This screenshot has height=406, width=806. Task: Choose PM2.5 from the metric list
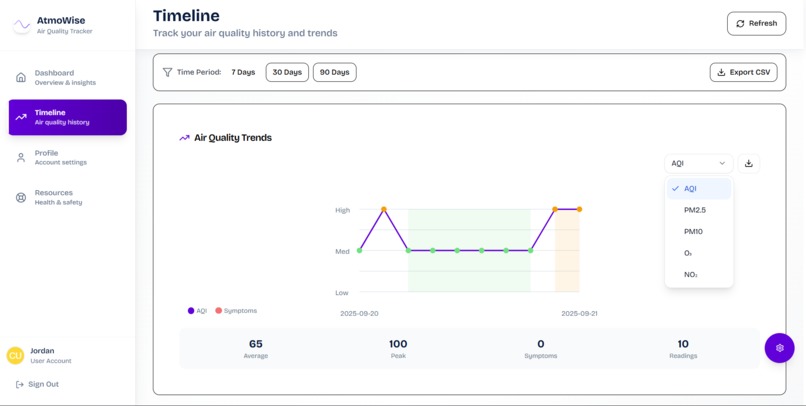pos(699,210)
